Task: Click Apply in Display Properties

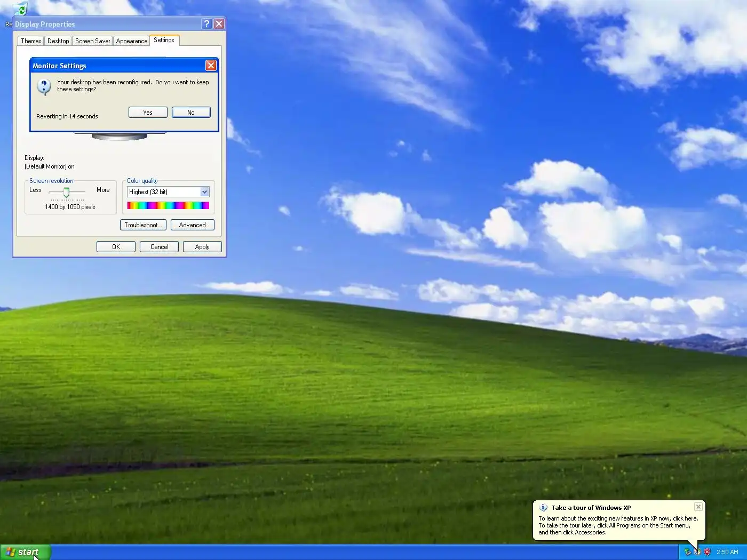Action: (202, 247)
